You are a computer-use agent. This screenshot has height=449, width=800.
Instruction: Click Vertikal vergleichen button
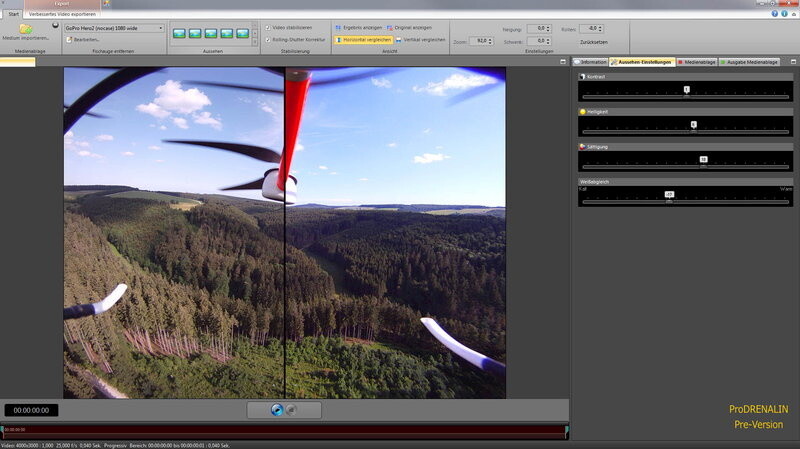[x=421, y=40]
